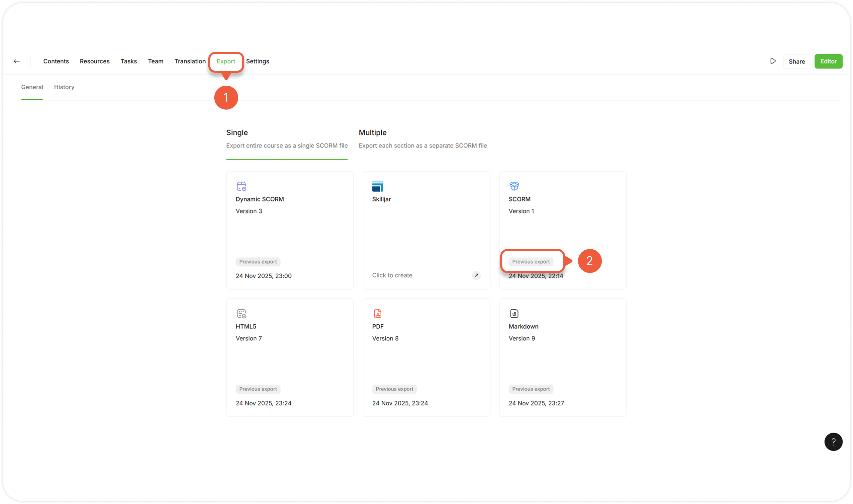The width and height of the screenshot is (853, 504).
Task: Open the Settings menu item
Action: pyautogui.click(x=257, y=61)
